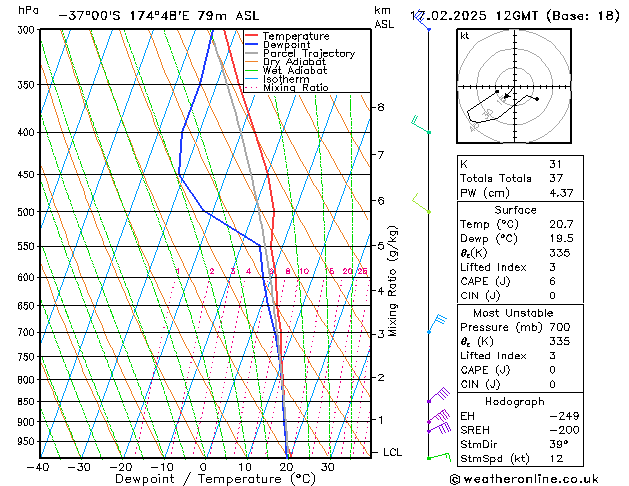Click the 12GMT (Base: 18) title text
Image resolution: width=629 pixels, height=486 pixels.
(557, 16)
